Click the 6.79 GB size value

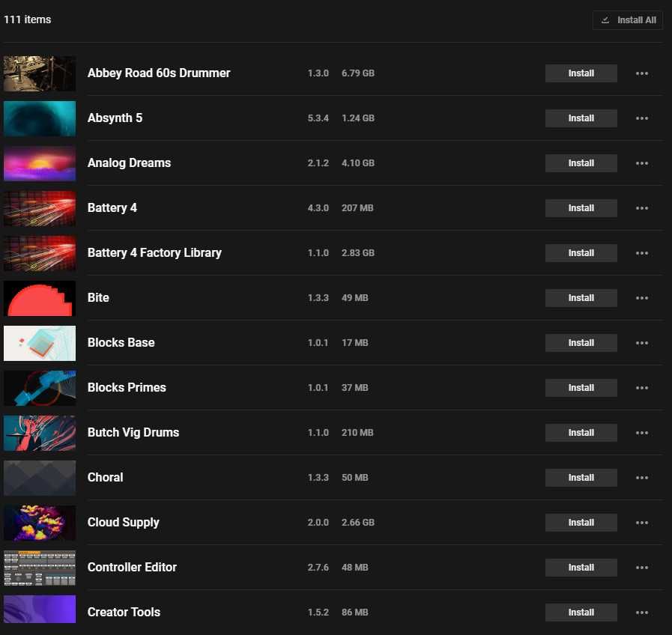[358, 73]
